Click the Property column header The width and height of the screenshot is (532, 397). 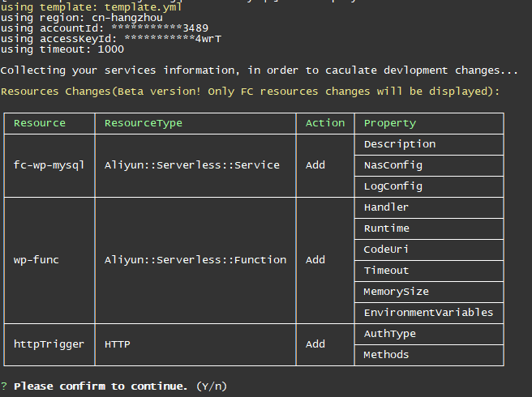(x=389, y=123)
